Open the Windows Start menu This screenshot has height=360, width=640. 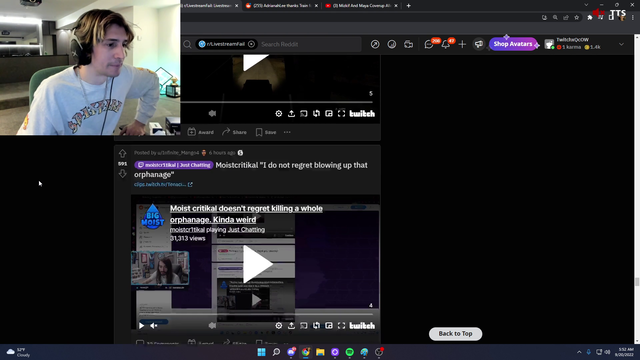coord(261,352)
